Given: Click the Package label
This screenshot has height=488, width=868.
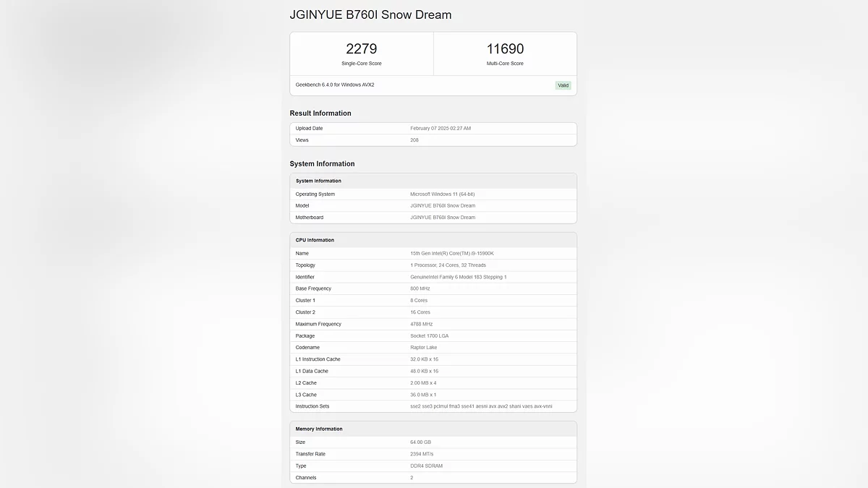Looking at the screenshot, I should (x=305, y=335).
